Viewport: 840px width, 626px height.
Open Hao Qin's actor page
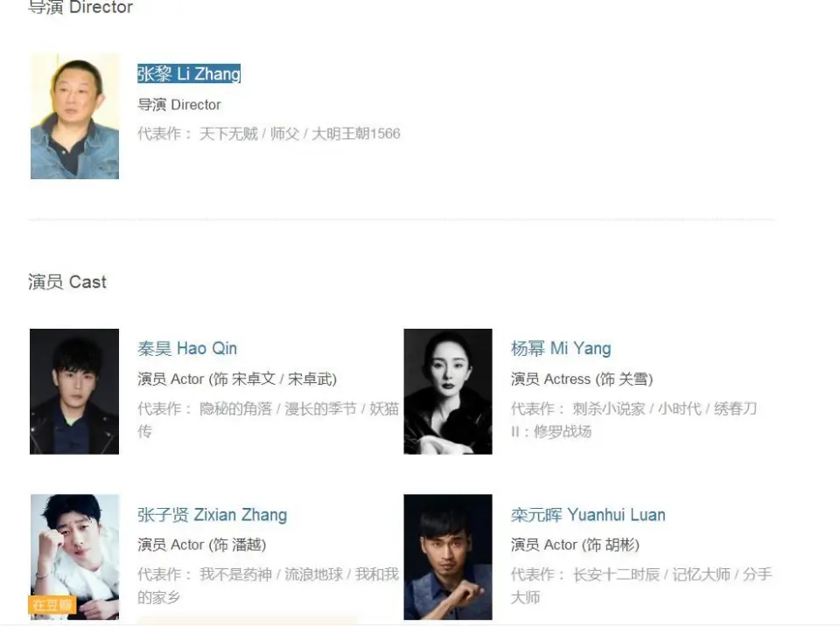pos(187,349)
